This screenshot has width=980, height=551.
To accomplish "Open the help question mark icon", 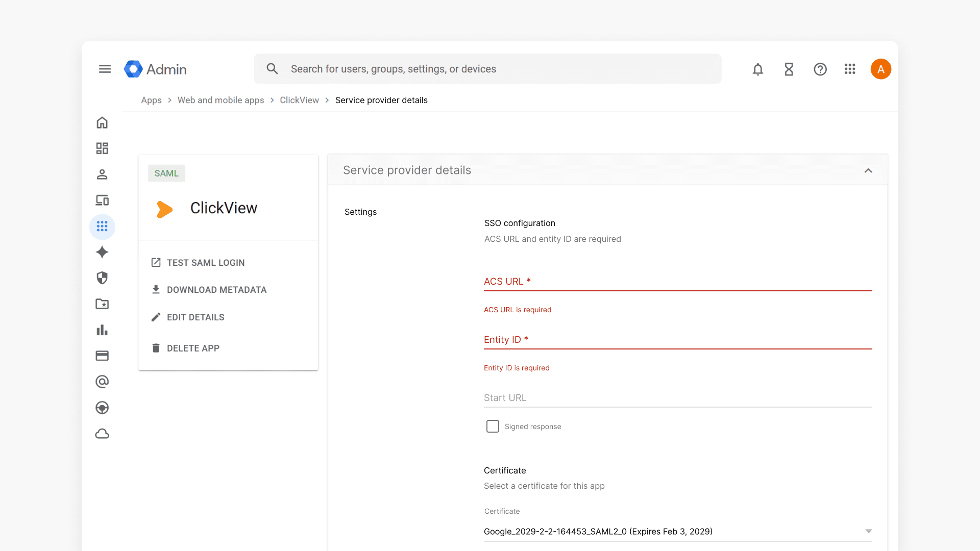I will (820, 69).
